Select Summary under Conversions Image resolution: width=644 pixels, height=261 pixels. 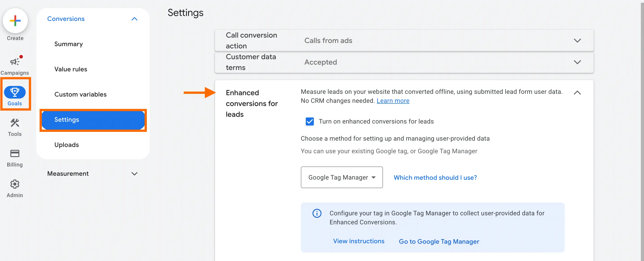(x=69, y=44)
